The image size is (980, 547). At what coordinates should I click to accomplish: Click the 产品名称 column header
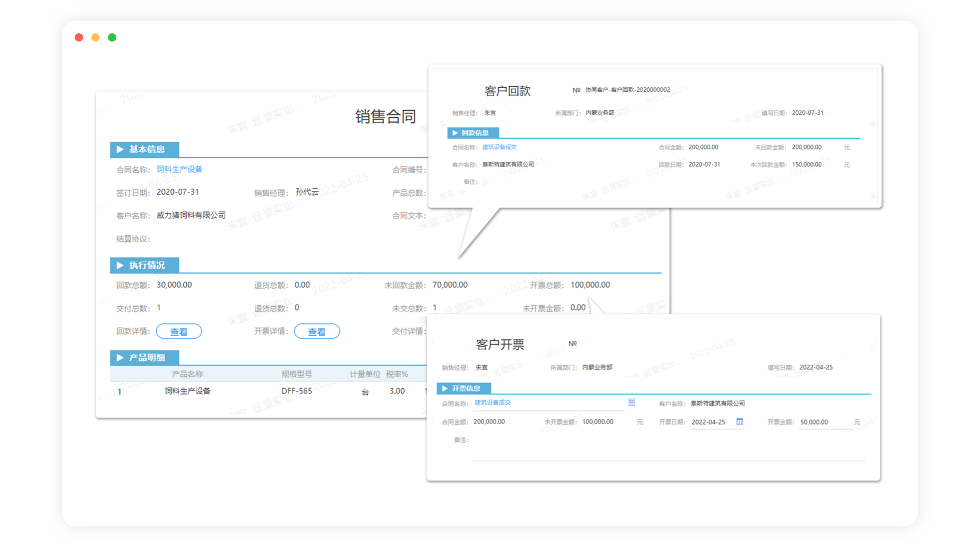(187, 374)
